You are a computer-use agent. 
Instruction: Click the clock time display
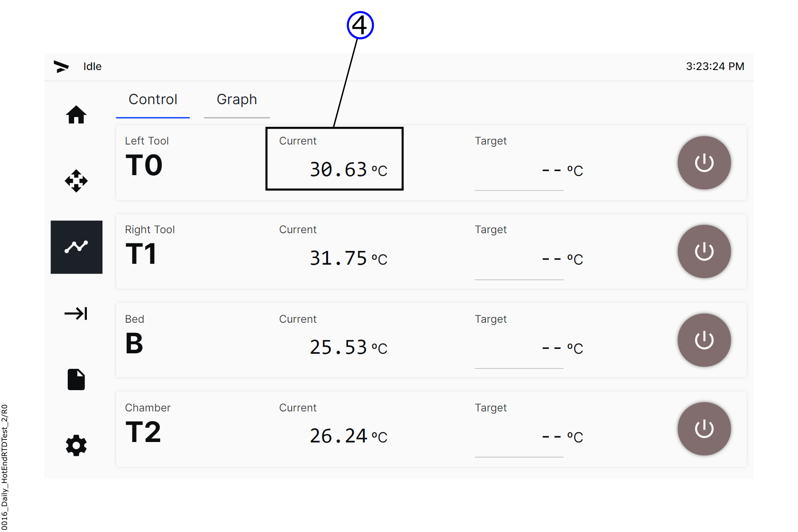pyautogui.click(x=715, y=66)
